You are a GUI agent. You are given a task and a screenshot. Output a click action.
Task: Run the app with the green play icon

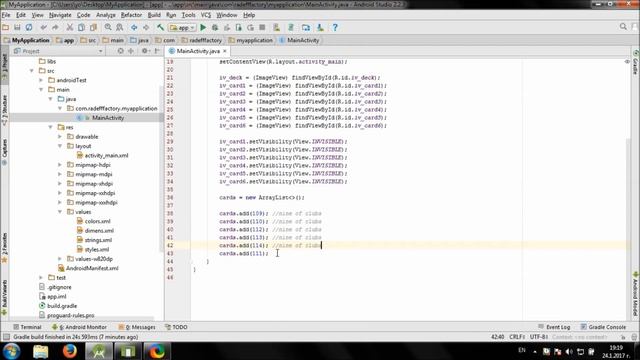(203, 27)
